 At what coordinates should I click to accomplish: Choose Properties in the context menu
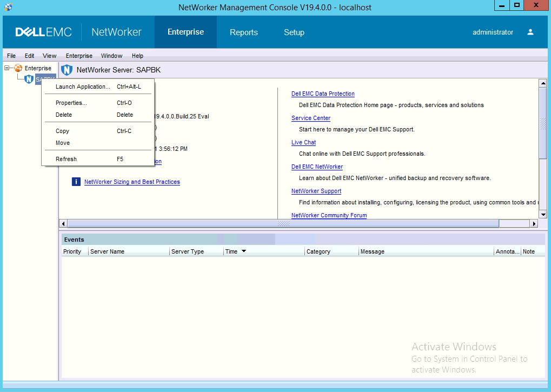pos(71,103)
